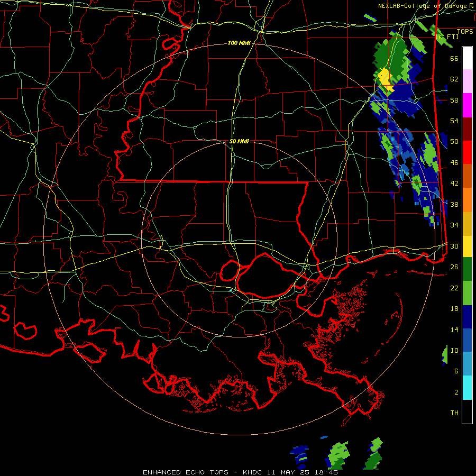Click the 'K FT' units label
This screenshot has height=476, width=476.
(447, 36)
